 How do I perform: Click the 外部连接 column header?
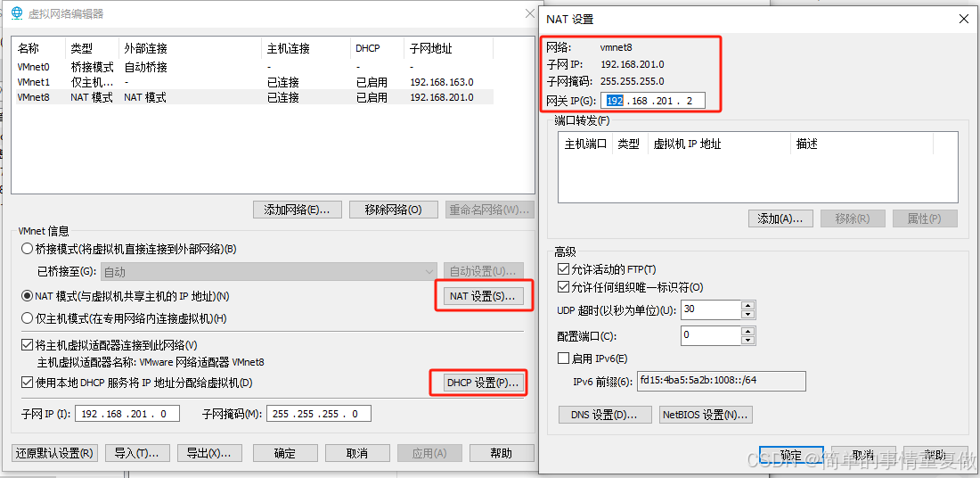pyautogui.click(x=190, y=48)
